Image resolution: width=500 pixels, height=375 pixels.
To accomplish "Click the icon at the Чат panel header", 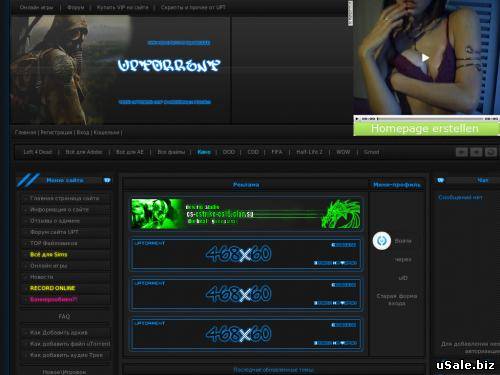I will tap(441, 180).
